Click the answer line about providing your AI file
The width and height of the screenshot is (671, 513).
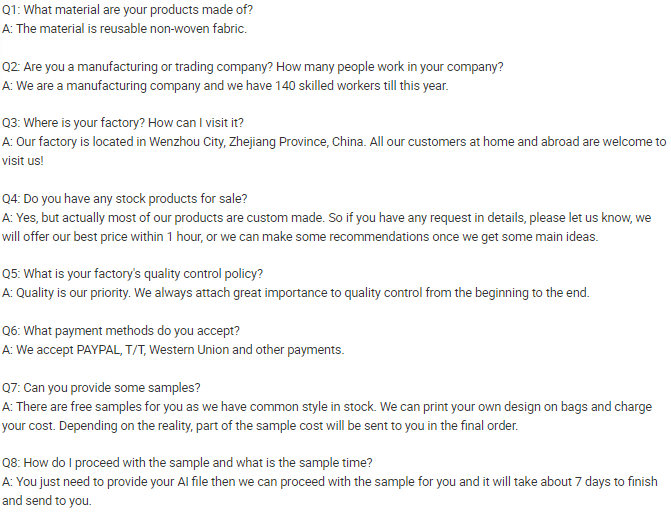point(329,482)
